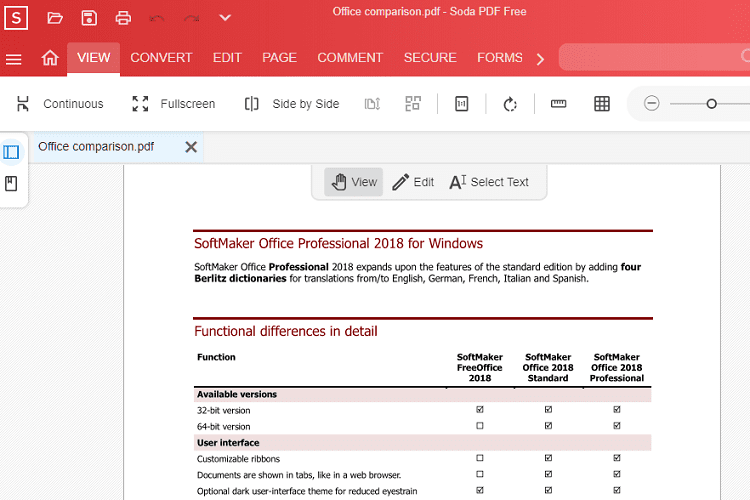
Task: Set actual size with the 1:1 icon
Action: coord(462,104)
